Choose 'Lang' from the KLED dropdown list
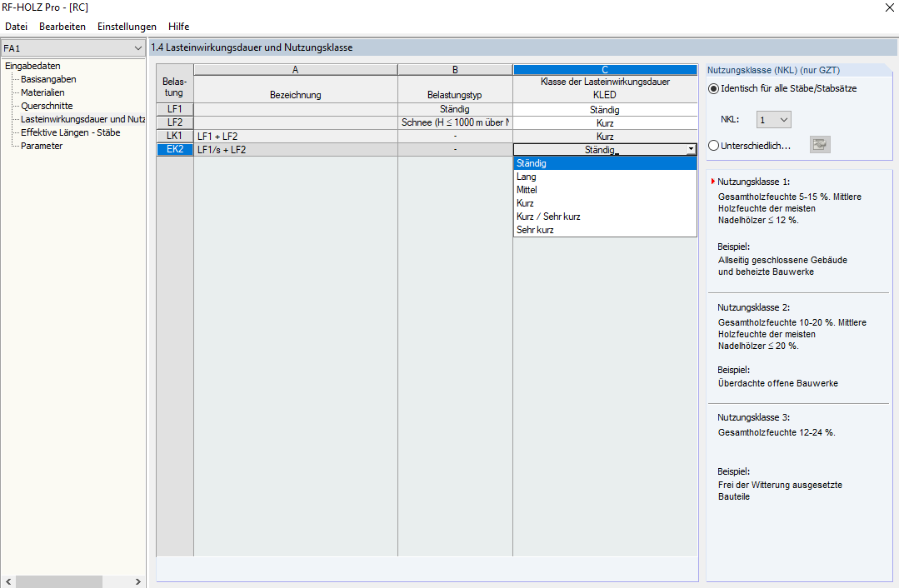This screenshot has height=588, width=899. pyautogui.click(x=605, y=177)
